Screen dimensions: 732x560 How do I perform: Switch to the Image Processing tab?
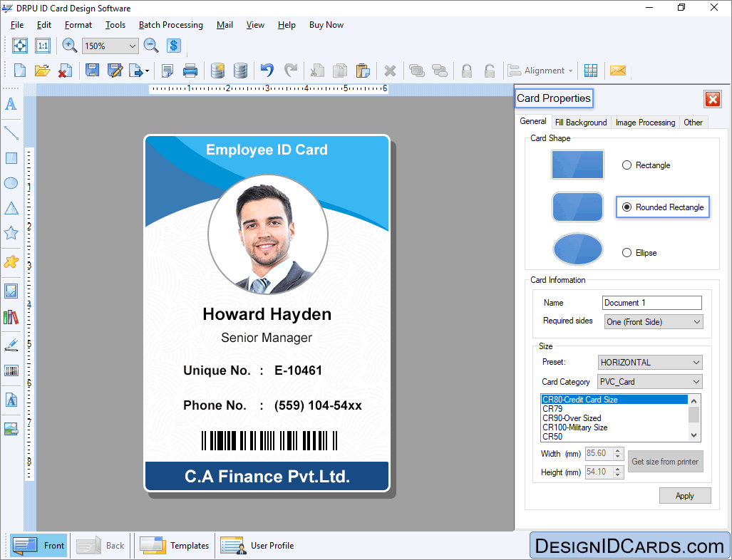(x=645, y=123)
